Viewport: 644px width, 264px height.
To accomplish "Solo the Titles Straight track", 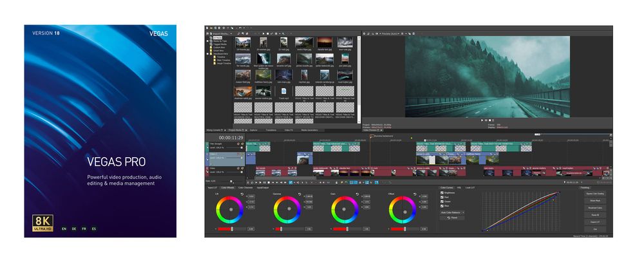I will point(242,144).
